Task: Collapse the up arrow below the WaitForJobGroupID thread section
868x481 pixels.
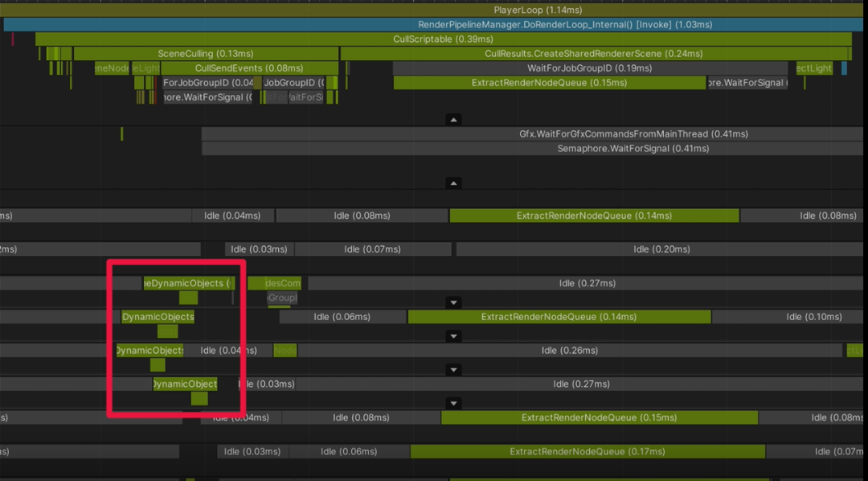Action: [453, 120]
